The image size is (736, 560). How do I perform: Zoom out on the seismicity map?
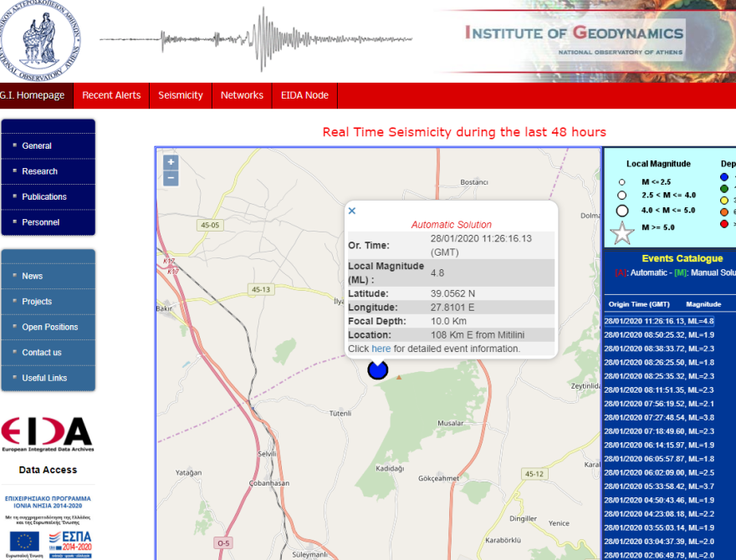[x=171, y=178]
